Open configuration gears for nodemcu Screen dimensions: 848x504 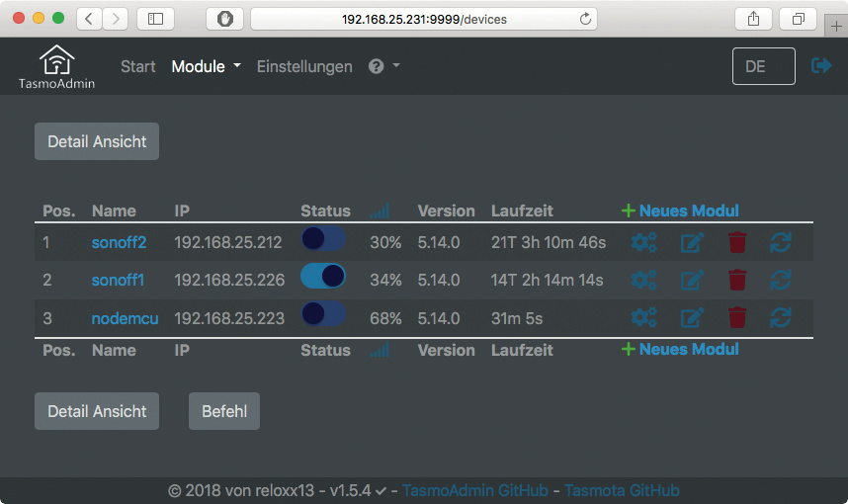643,317
